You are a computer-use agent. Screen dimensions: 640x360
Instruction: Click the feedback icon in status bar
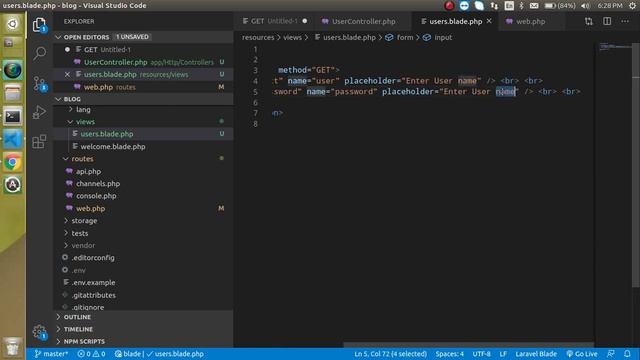tap(611, 354)
